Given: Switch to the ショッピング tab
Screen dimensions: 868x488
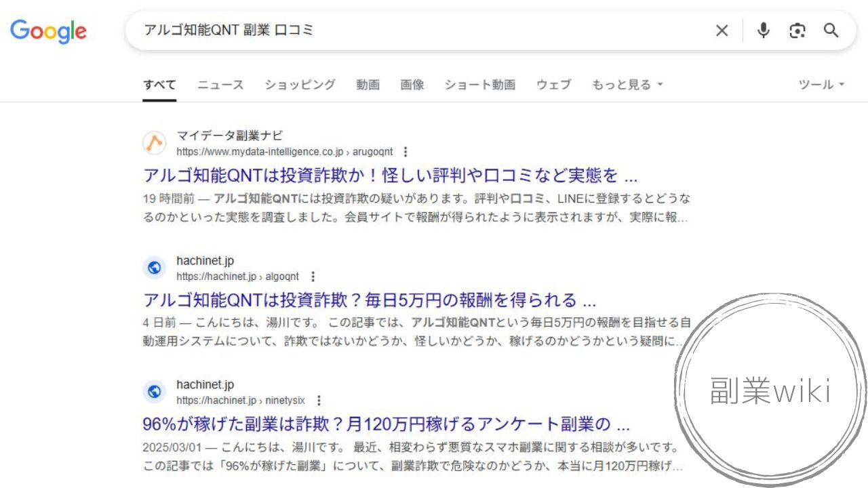Looking at the screenshot, I should coord(300,85).
